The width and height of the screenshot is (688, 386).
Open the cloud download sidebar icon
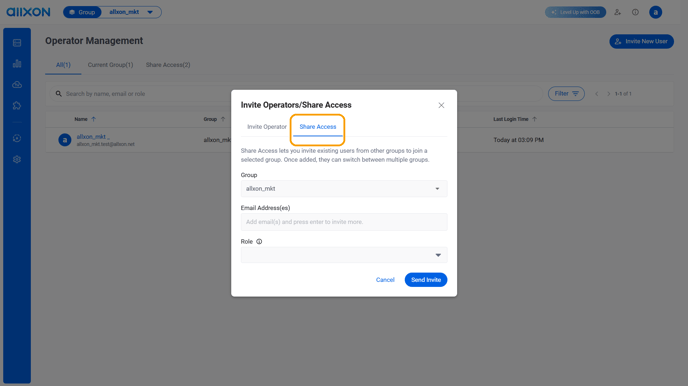(17, 85)
